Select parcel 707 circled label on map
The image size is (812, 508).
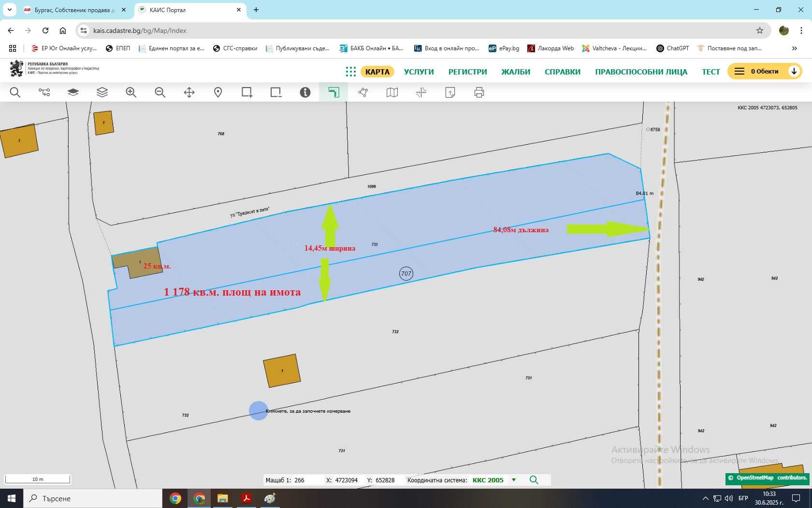click(406, 273)
